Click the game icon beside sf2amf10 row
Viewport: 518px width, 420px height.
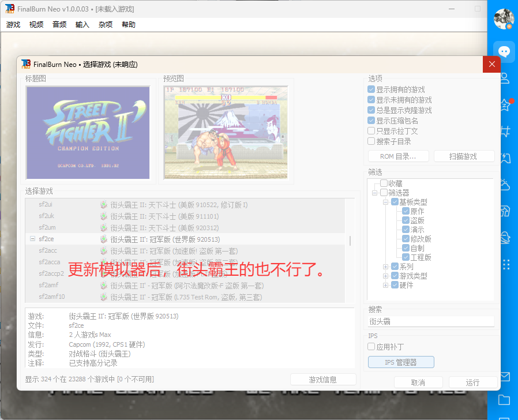(104, 297)
